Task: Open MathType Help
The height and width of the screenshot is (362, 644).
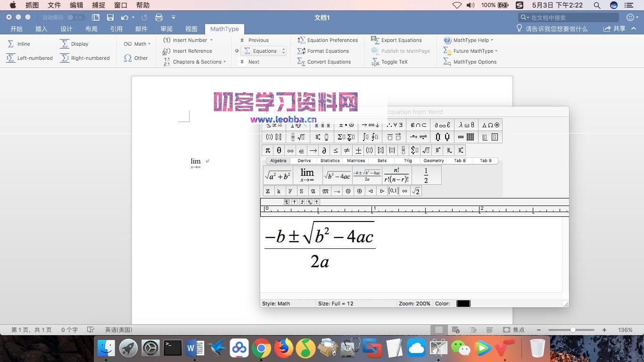Action: coord(470,40)
